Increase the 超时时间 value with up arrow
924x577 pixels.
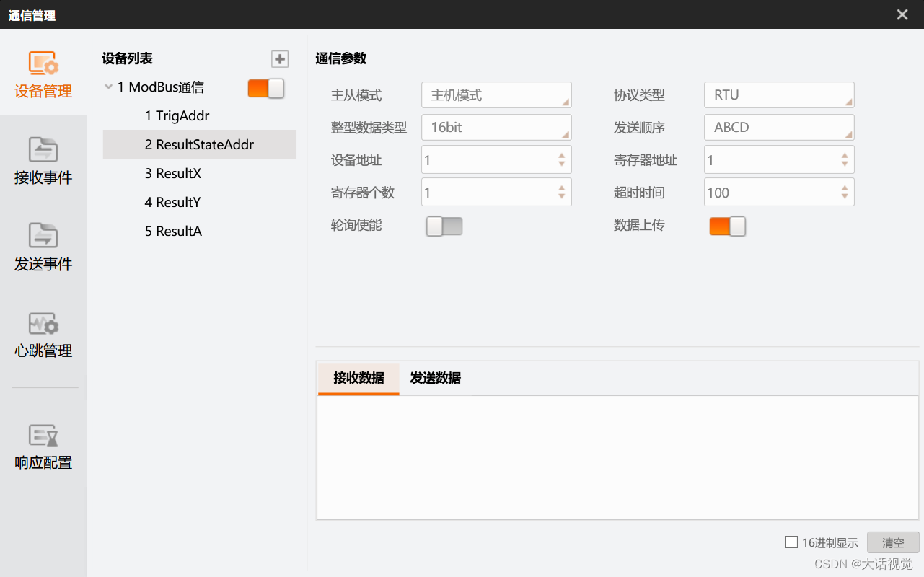pos(845,188)
